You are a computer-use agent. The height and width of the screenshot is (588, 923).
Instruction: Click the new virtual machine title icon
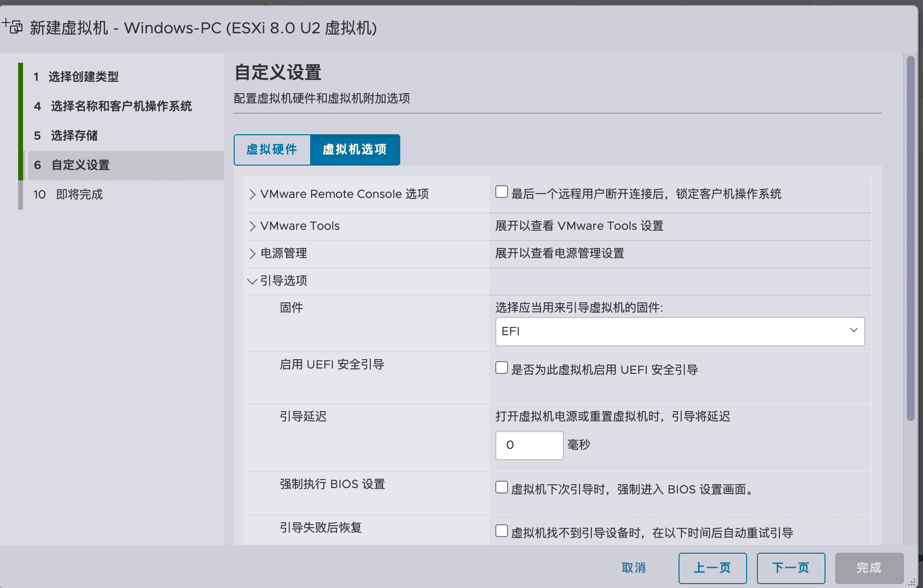[12, 26]
